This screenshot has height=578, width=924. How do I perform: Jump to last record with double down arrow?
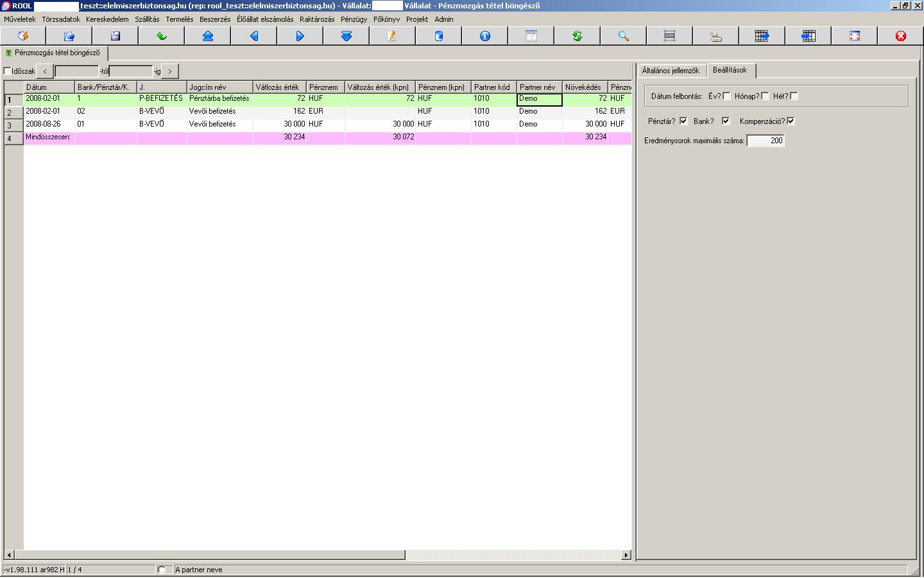[346, 36]
